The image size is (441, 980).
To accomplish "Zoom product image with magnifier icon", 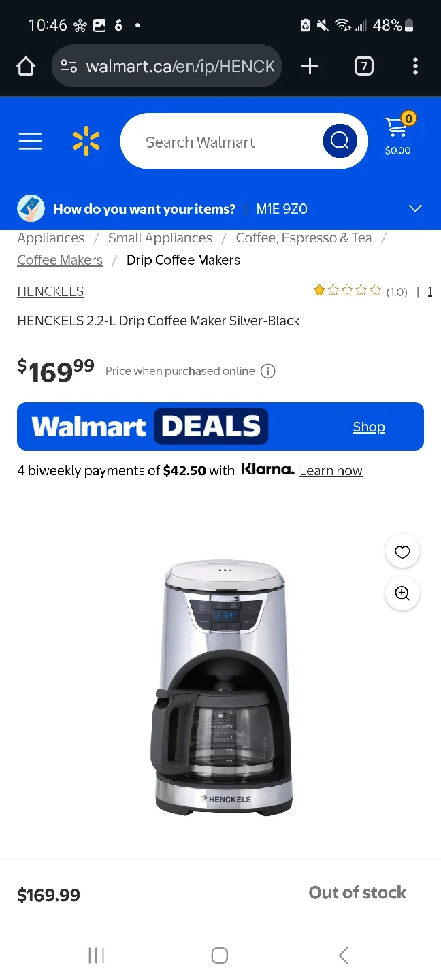I will click(x=402, y=593).
